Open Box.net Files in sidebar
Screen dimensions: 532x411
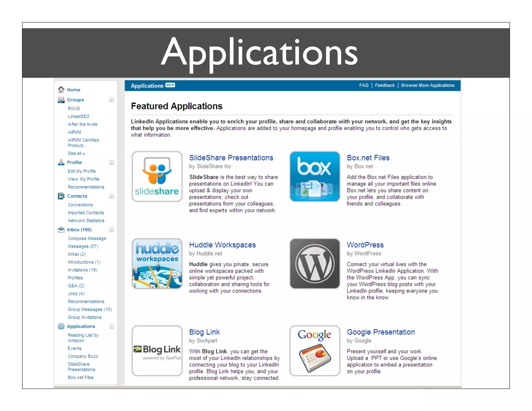[x=81, y=377]
